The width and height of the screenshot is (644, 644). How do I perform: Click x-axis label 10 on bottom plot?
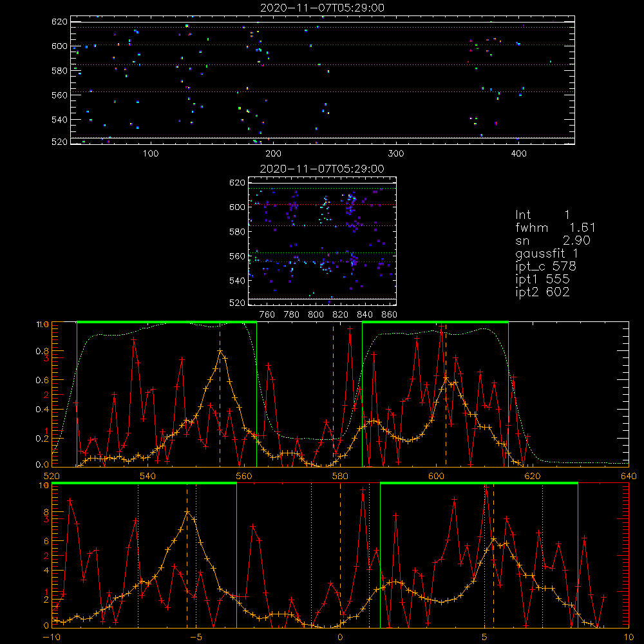[x=629, y=637]
